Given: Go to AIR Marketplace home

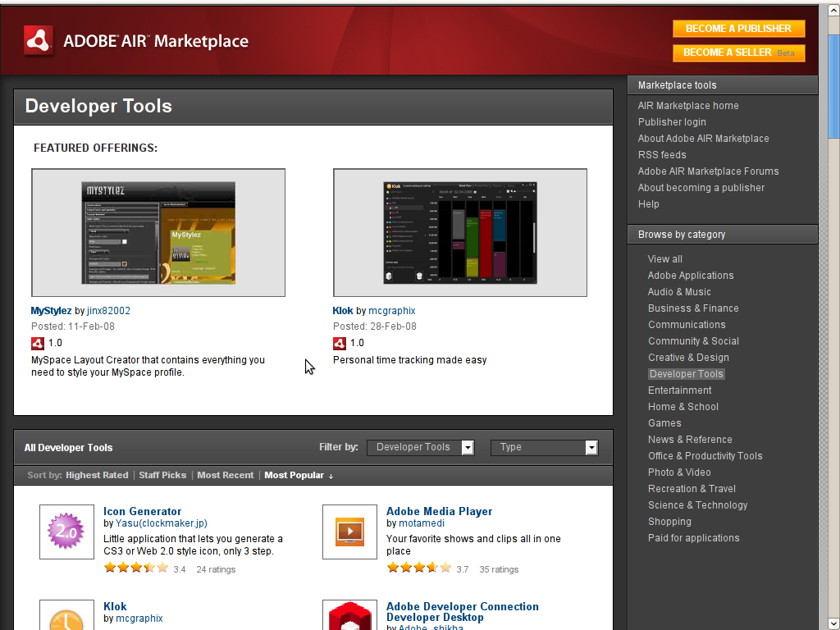Looking at the screenshot, I should [x=688, y=106].
